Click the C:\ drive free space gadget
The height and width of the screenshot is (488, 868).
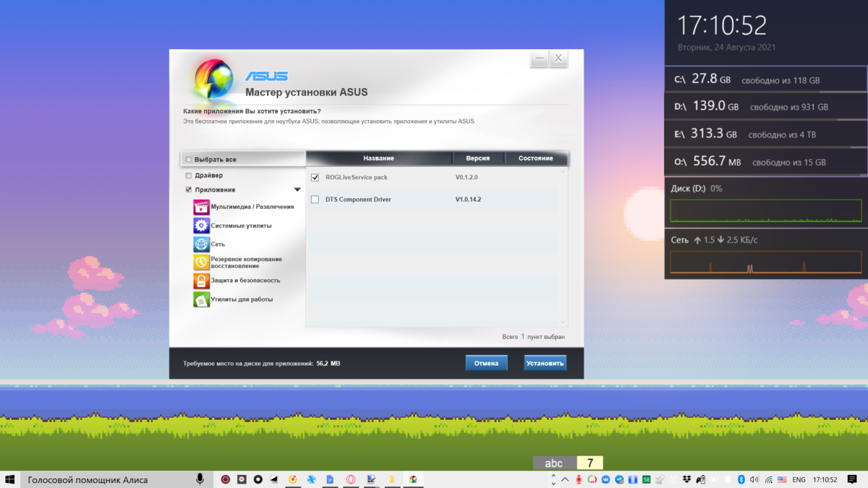766,80
